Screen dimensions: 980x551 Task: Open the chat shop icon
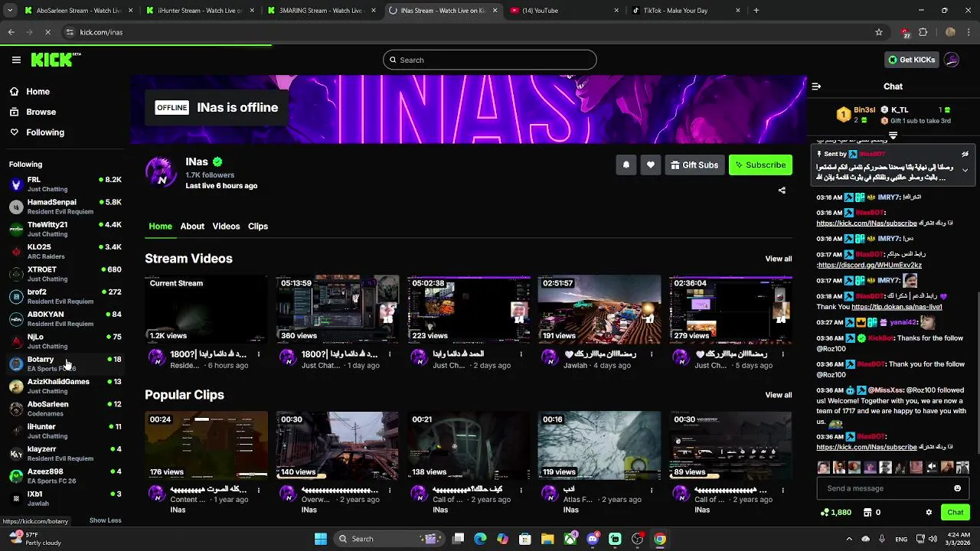click(867, 513)
